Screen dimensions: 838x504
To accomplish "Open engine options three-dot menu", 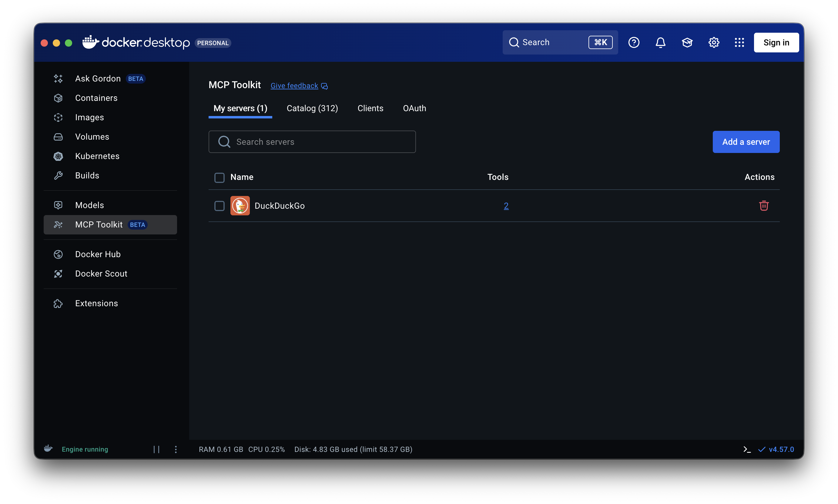I will 176,449.
